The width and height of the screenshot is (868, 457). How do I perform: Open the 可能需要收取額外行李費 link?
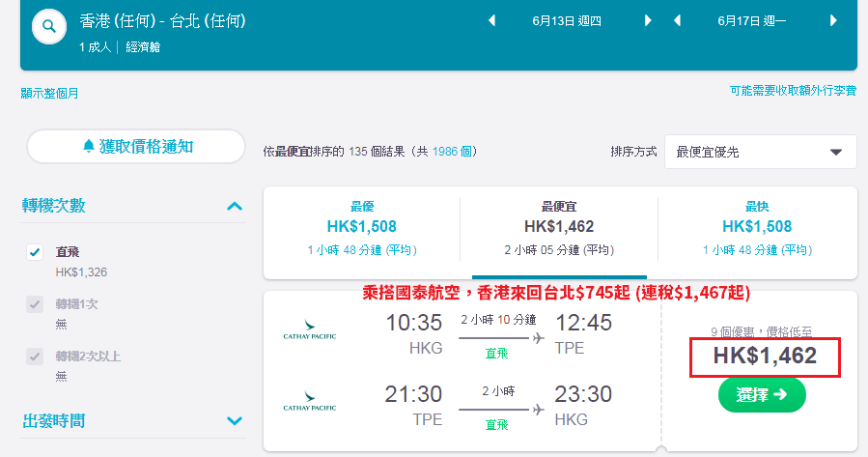tap(793, 90)
